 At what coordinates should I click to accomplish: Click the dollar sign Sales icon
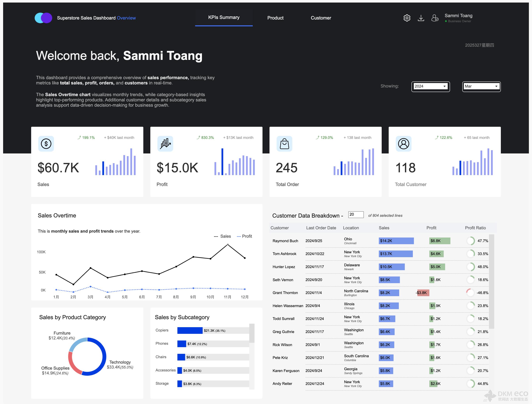pyautogui.click(x=46, y=144)
